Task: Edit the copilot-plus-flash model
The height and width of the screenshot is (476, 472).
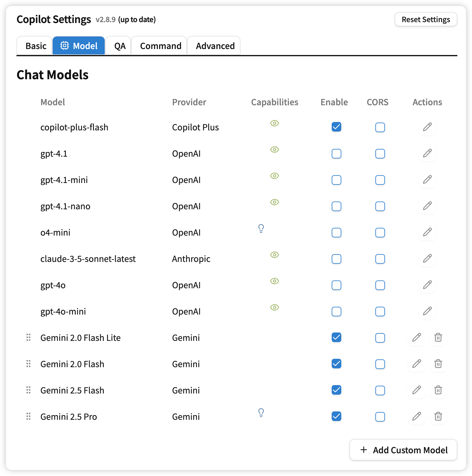Action: pos(427,127)
